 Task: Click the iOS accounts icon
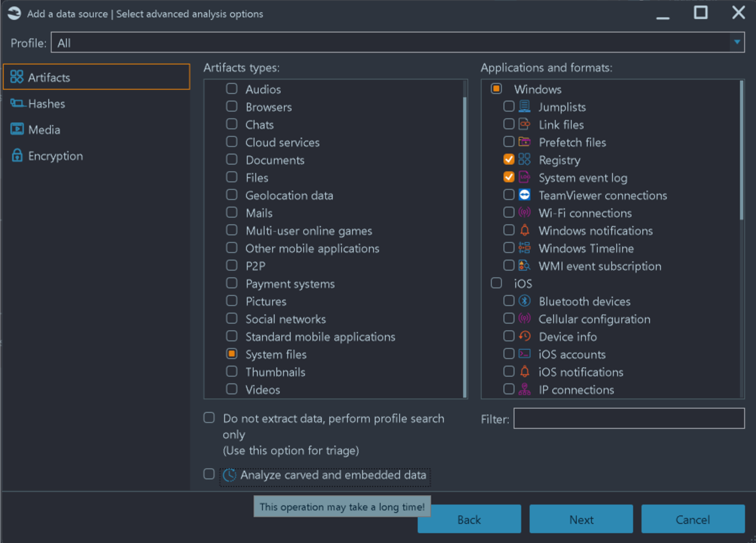tap(524, 354)
